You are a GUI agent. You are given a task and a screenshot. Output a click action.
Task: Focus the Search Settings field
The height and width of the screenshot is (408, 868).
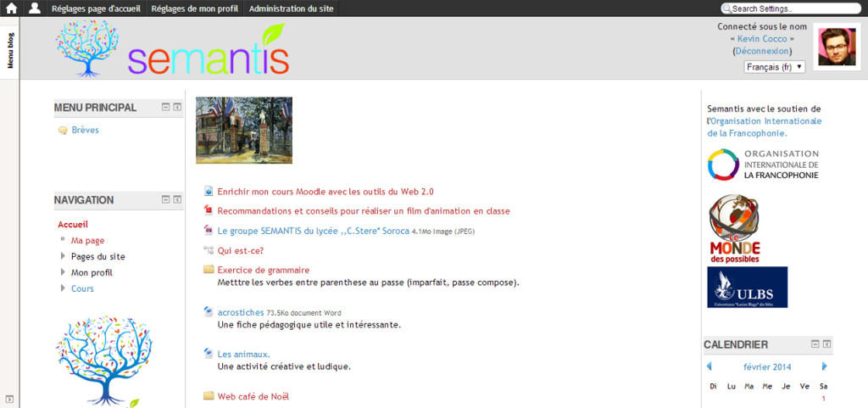tap(791, 8)
